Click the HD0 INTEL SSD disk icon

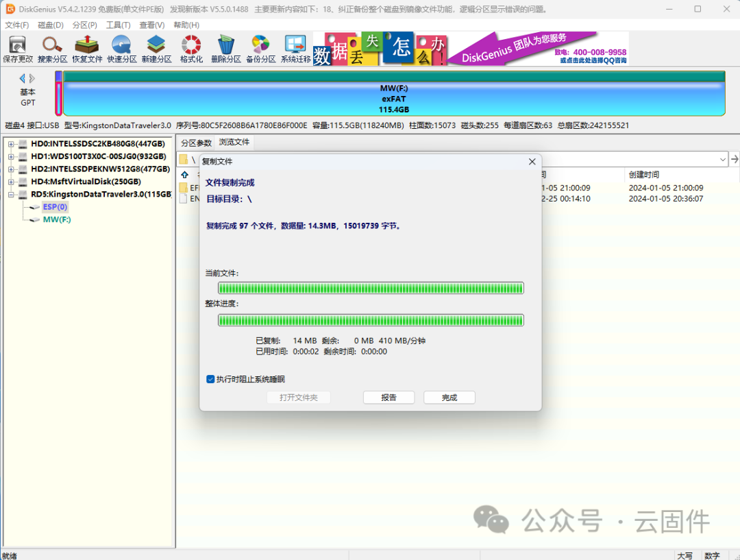point(23,144)
